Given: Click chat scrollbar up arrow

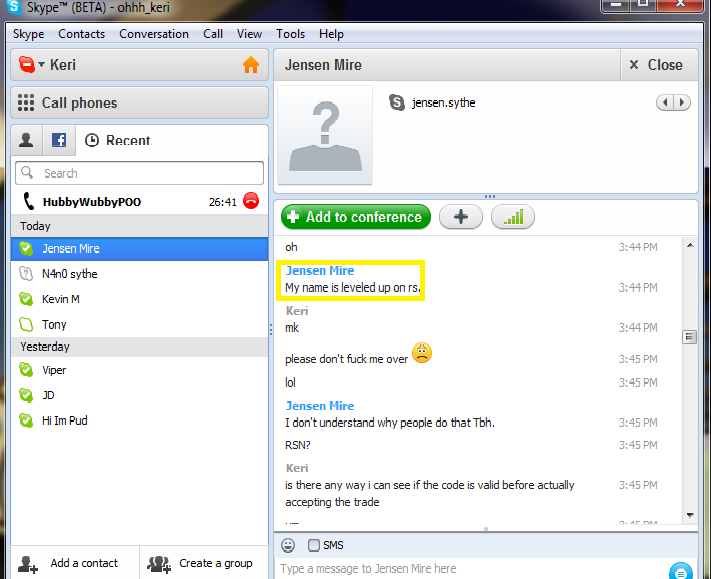Looking at the screenshot, I should click(x=690, y=245).
